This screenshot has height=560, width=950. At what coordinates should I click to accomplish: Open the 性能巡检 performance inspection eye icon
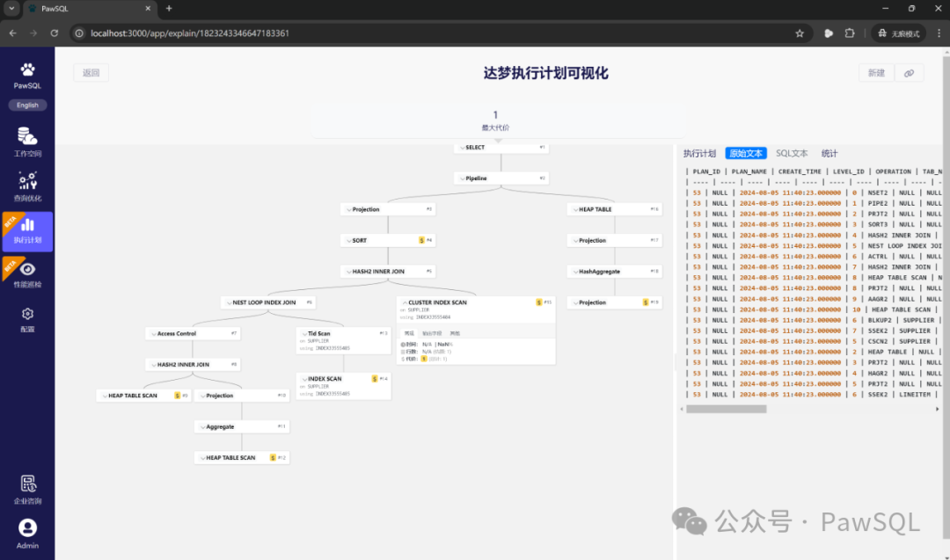tap(27, 269)
